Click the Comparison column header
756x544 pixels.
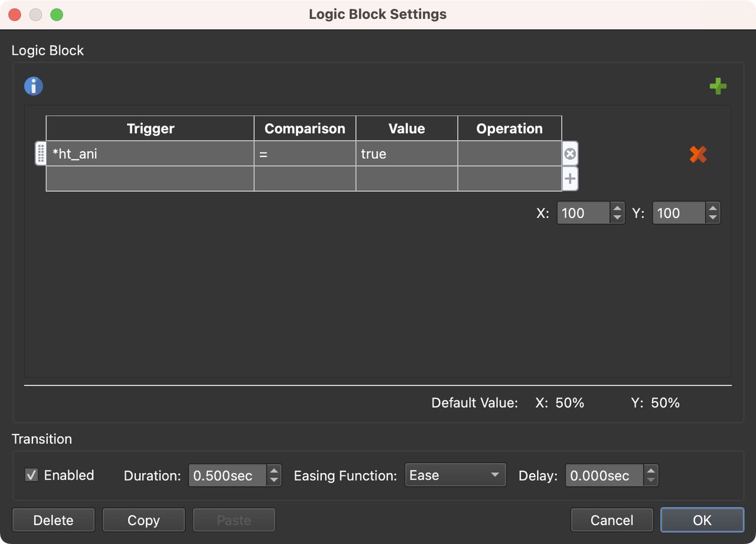[x=305, y=128]
